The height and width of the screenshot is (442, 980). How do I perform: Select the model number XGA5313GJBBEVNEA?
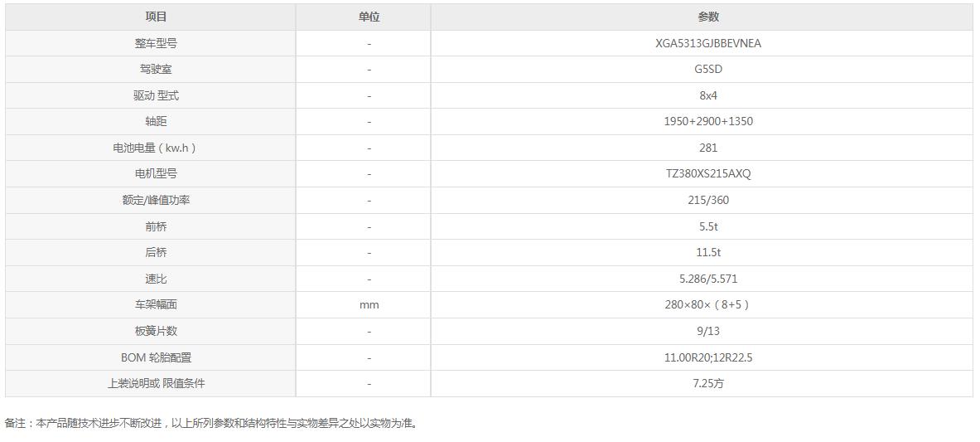pos(708,43)
